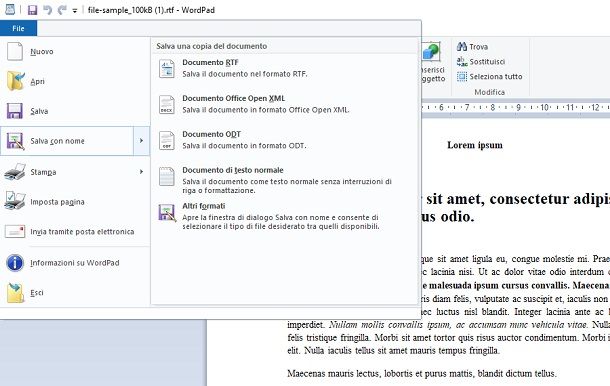Click the printer icon next to Stampa
Screen dimensions: 610x386
pos(15,172)
